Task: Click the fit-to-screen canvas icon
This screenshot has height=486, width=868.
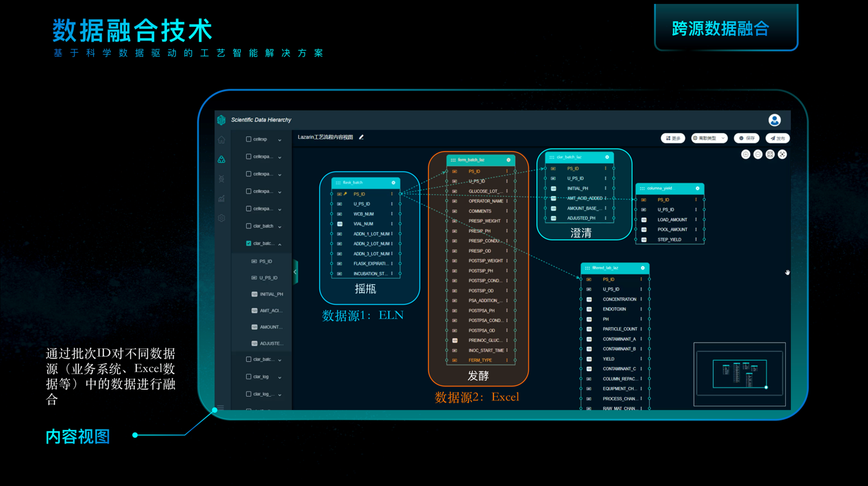Action: [x=770, y=154]
